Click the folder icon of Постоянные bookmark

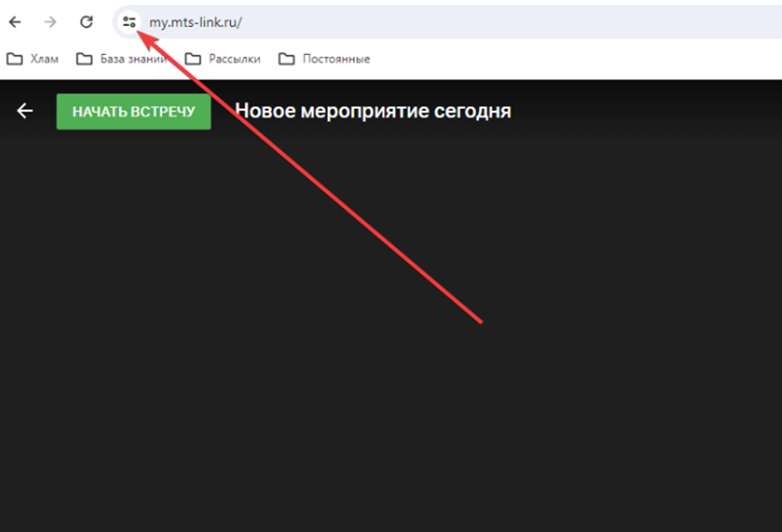pos(287,59)
